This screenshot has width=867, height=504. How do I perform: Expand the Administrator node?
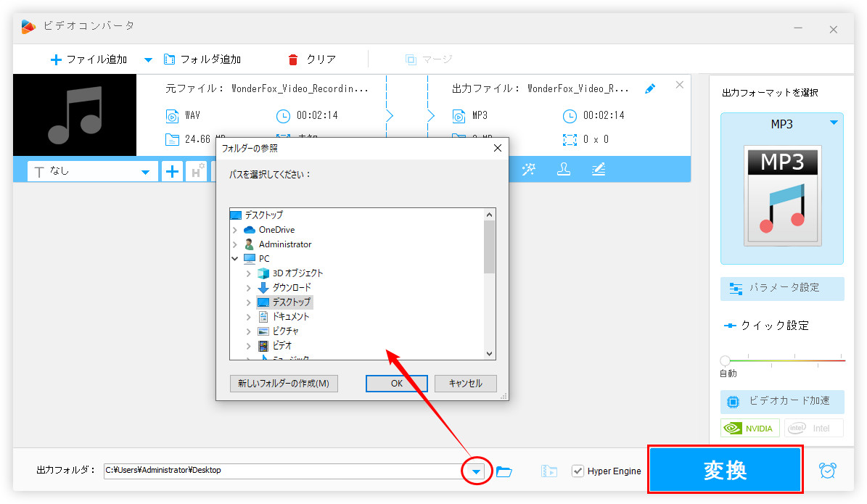coord(235,244)
